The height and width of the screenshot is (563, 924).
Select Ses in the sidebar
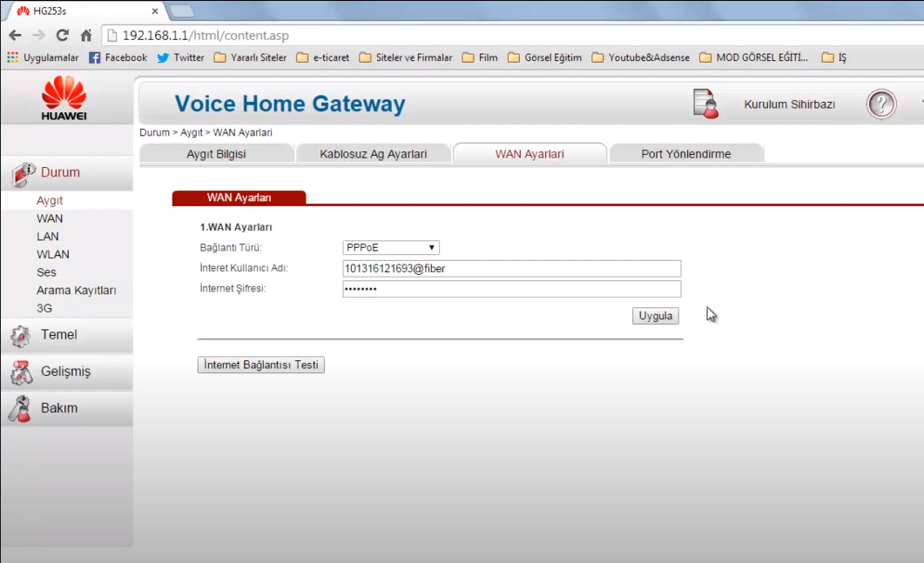[x=46, y=272]
